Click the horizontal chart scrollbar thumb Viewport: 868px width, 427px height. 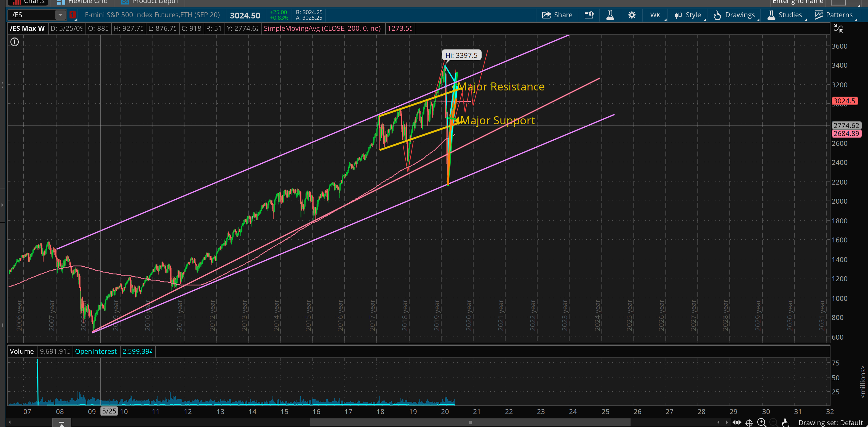(470, 422)
